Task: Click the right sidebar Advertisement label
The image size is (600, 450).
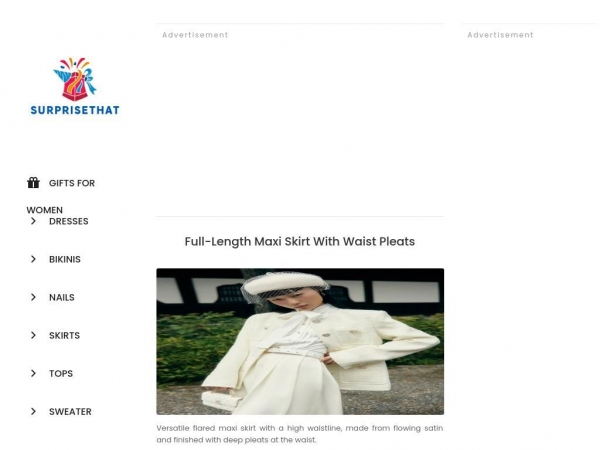Action: click(x=500, y=35)
